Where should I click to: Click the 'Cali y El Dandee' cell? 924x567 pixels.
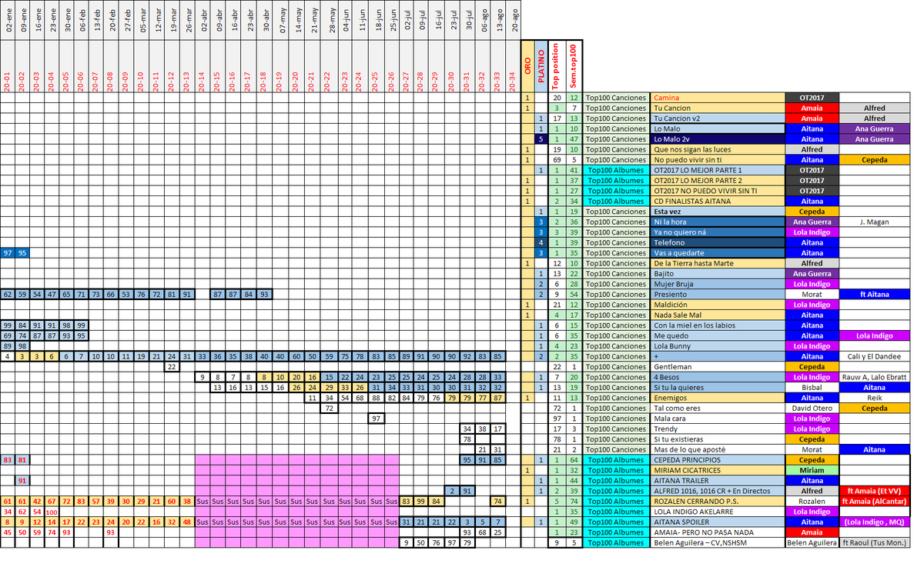tap(874, 357)
